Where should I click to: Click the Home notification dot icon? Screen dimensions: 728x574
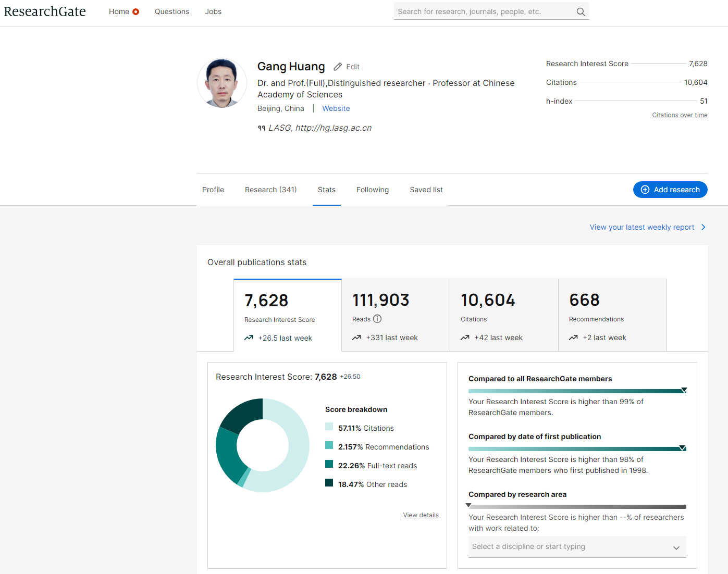(136, 11)
